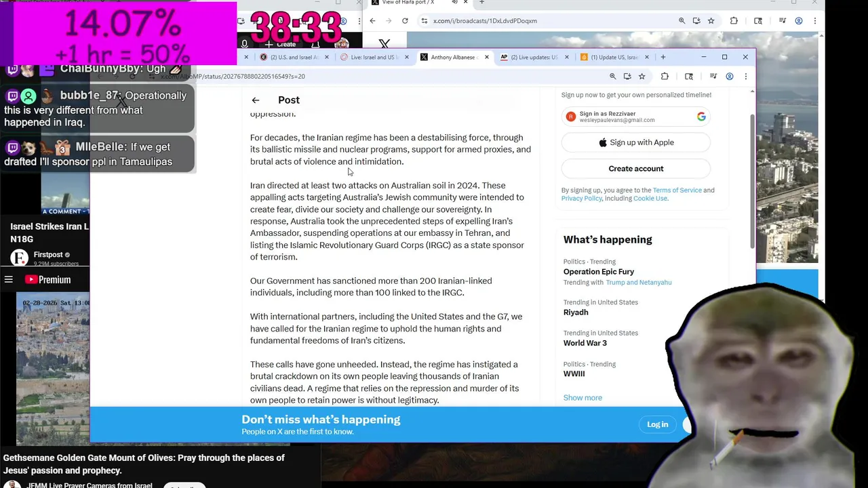
Task: Open the Terms of Service link
Action: coord(677,190)
